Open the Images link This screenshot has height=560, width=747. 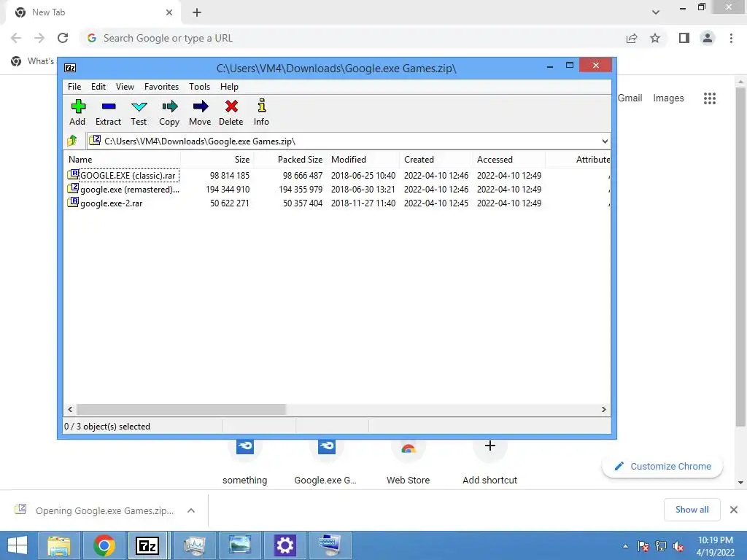pos(668,98)
